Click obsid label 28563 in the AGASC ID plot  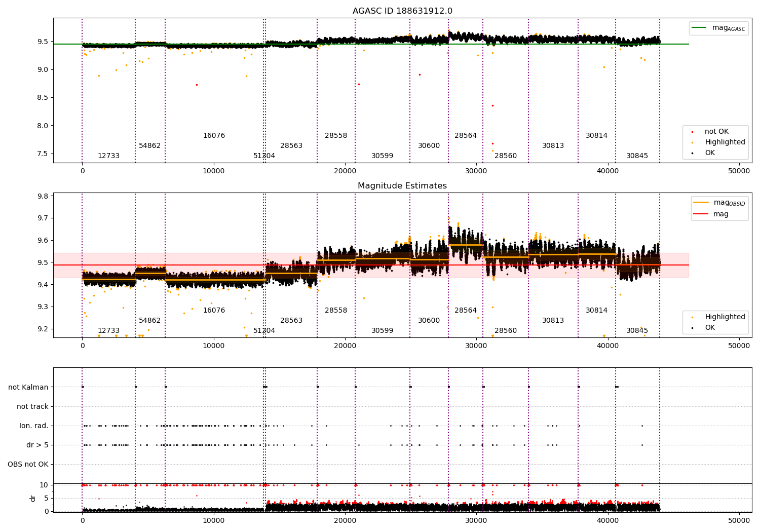tap(291, 146)
